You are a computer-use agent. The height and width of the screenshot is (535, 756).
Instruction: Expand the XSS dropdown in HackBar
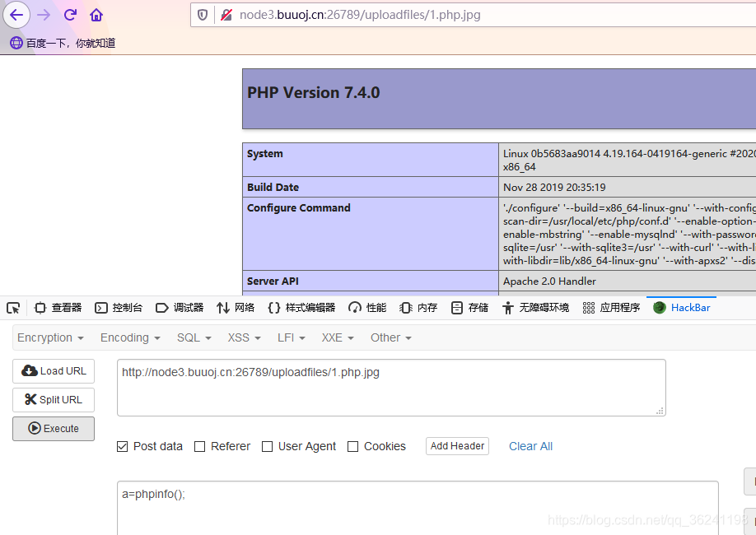pyautogui.click(x=241, y=337)
